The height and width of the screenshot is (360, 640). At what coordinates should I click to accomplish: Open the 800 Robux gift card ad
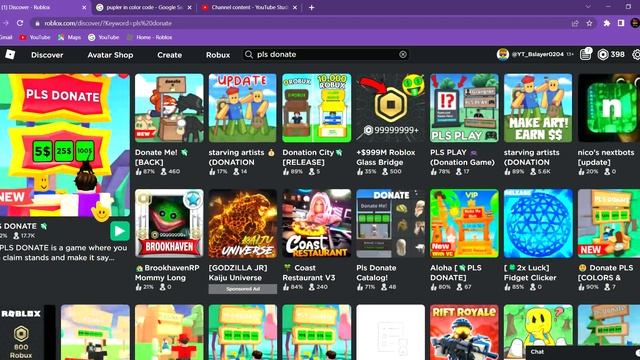tap(27, 332)
